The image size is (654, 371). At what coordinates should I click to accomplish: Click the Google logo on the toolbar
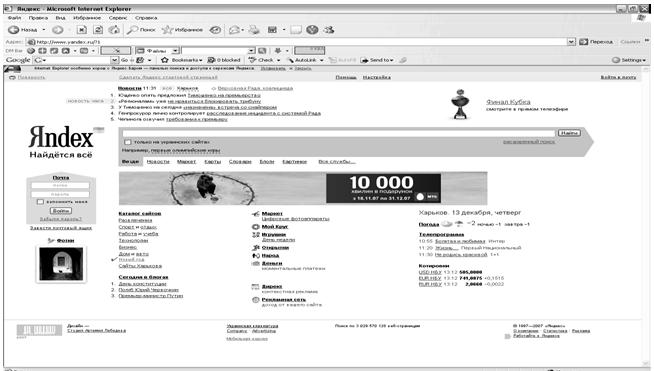(18, 60)
